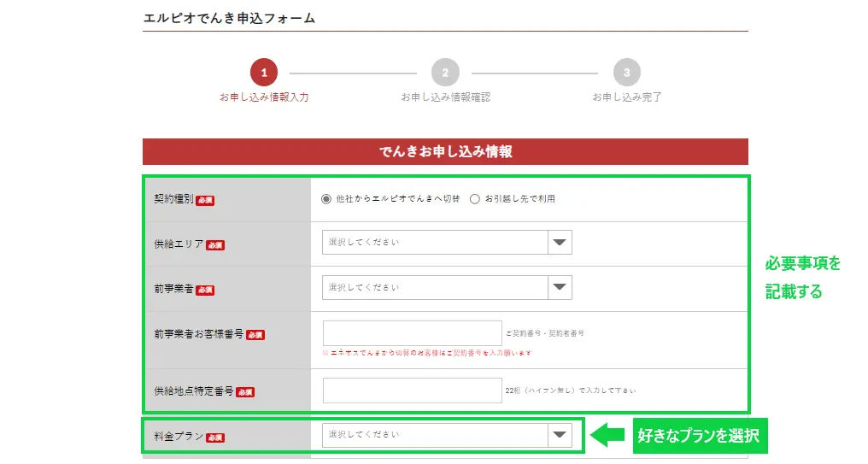Click the でんきお申し込み情報 header
The width and height of the screenshot is (868, 464).
click(446, 152)
